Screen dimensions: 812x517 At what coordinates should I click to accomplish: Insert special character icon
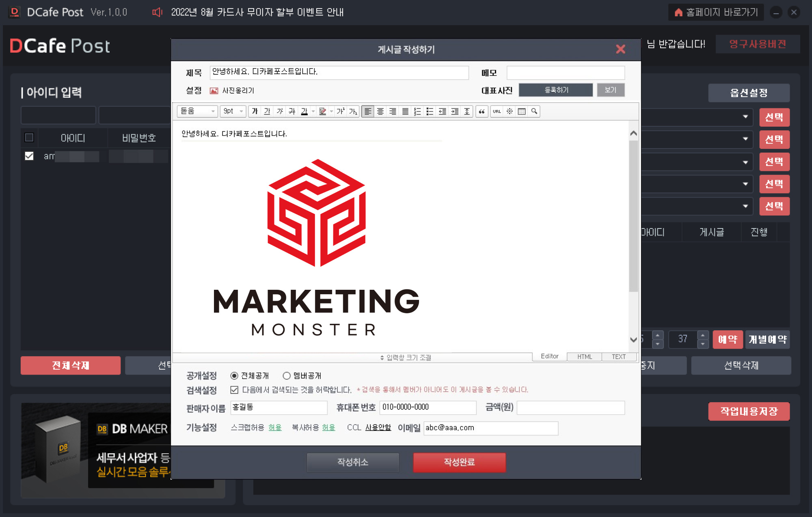coord(510,111)
